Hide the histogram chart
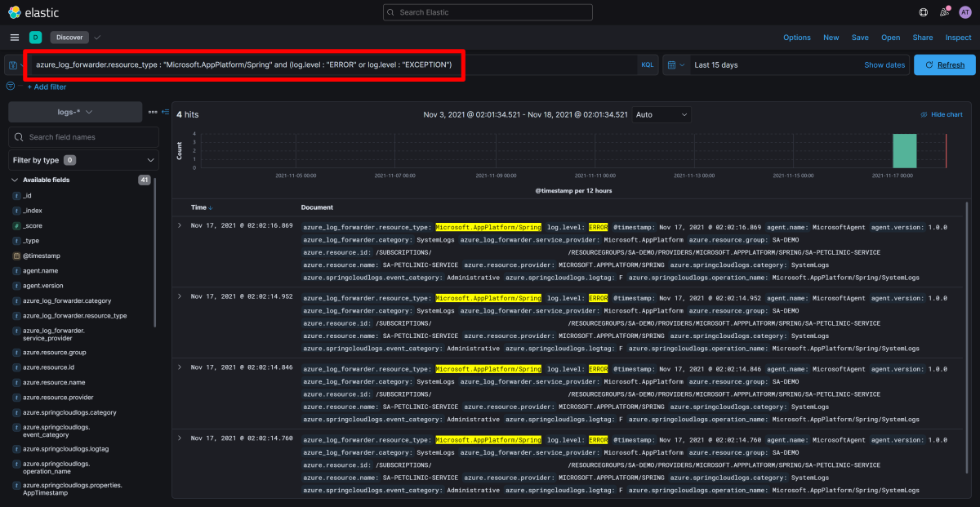980x507 pixels. pyautogui.click(x=942, y=115)
